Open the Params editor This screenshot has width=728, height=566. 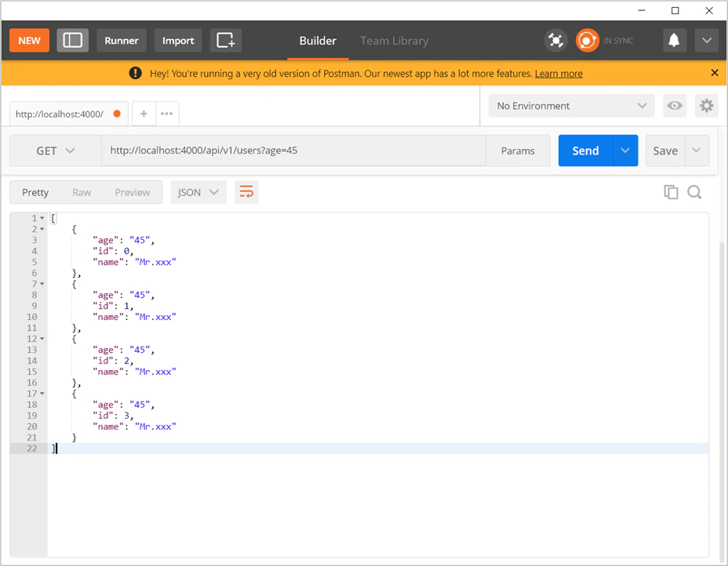point(518,151)
